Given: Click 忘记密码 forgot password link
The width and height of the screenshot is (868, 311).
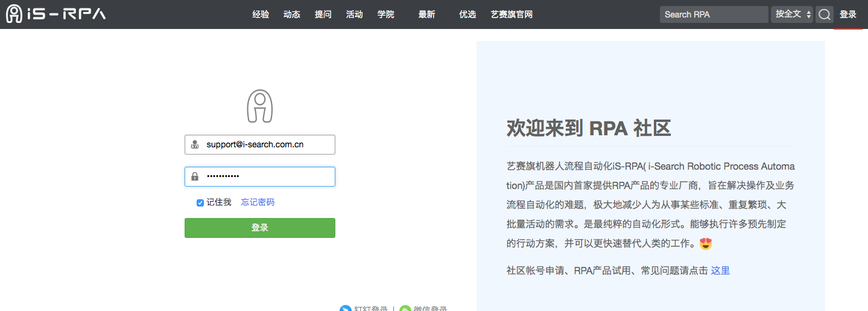Looking at the screenshot, I should pos(258,202).
